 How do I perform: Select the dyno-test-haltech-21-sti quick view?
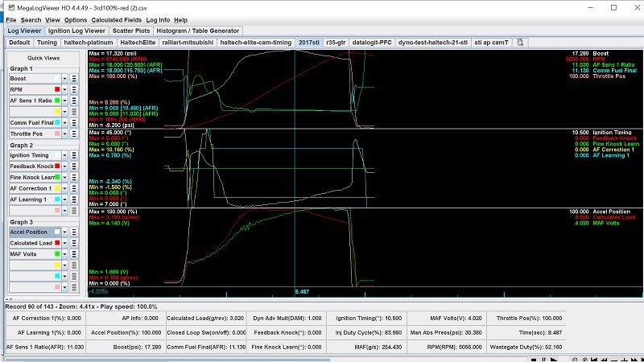tap(433, 43)
